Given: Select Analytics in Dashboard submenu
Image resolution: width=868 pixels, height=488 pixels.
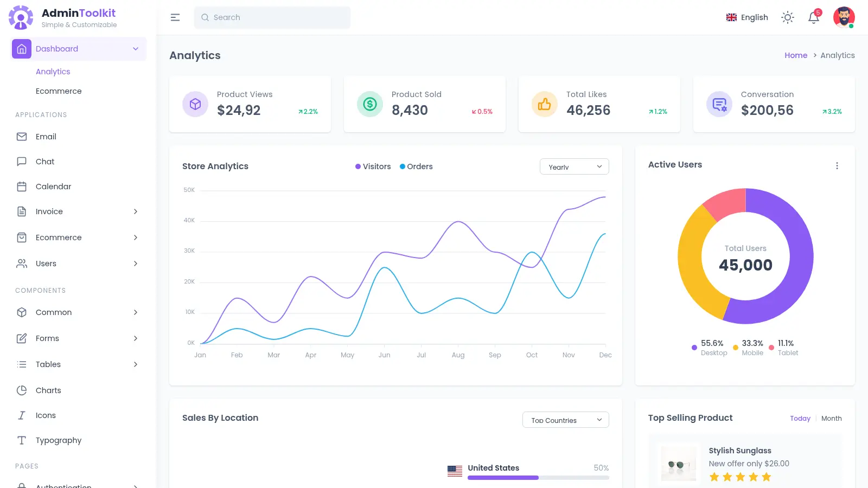Looking at the screenshot, I should (x=53, y=72).
